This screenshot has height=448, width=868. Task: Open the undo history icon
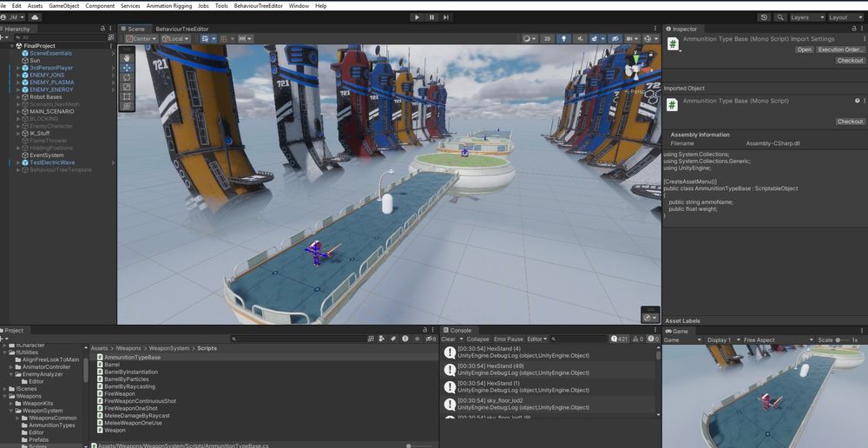(x=763, y=17)
